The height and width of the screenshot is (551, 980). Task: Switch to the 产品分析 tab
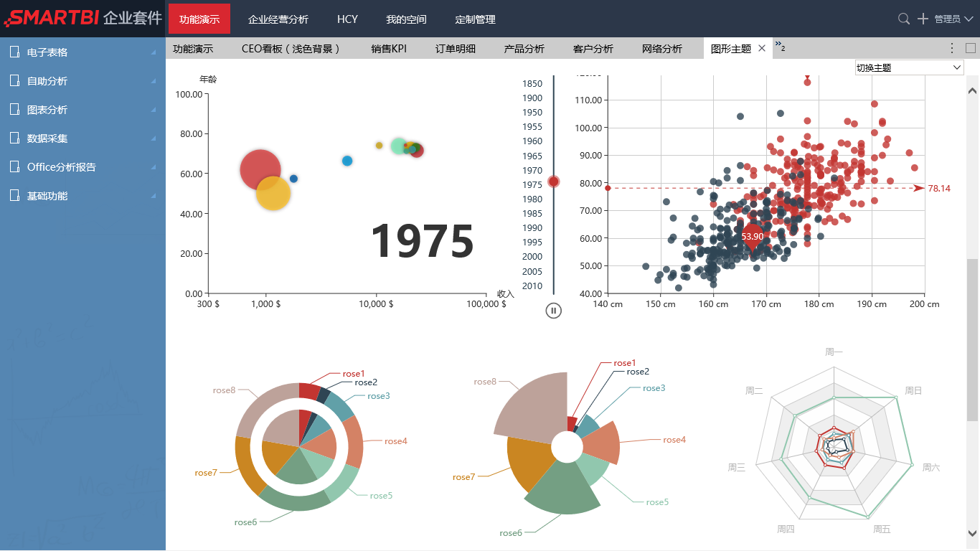[524, 49]
